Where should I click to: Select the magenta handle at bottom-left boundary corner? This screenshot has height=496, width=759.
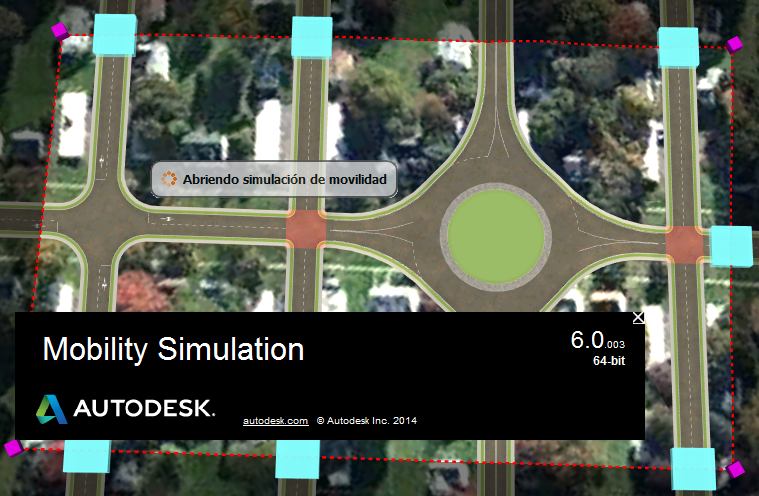coord(14,448)
